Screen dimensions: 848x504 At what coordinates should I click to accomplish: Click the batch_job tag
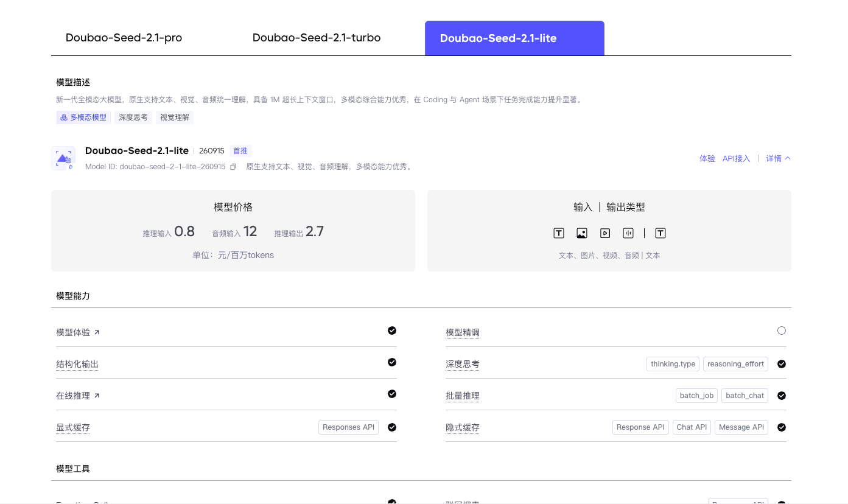pos(696,396)
